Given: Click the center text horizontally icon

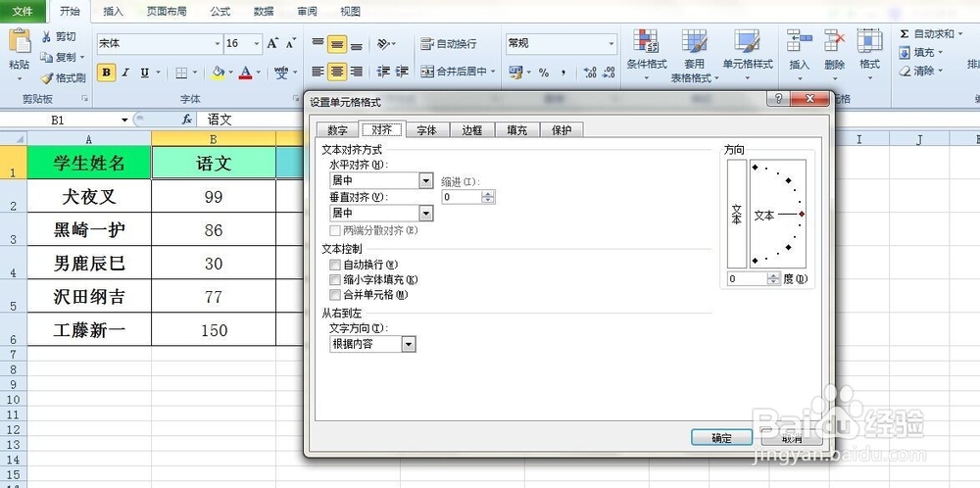Looking at the screenshot, I should coord(337,72).
